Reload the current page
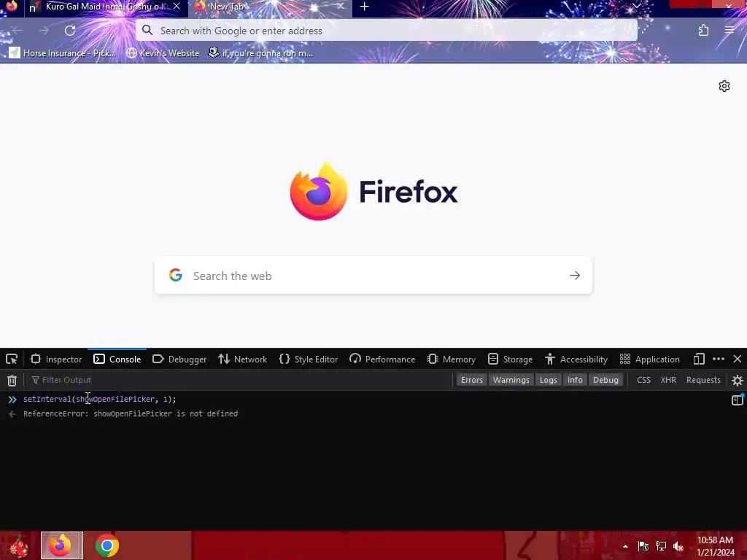The width and height of the screenshot is (747, 560). coord(70,31)
